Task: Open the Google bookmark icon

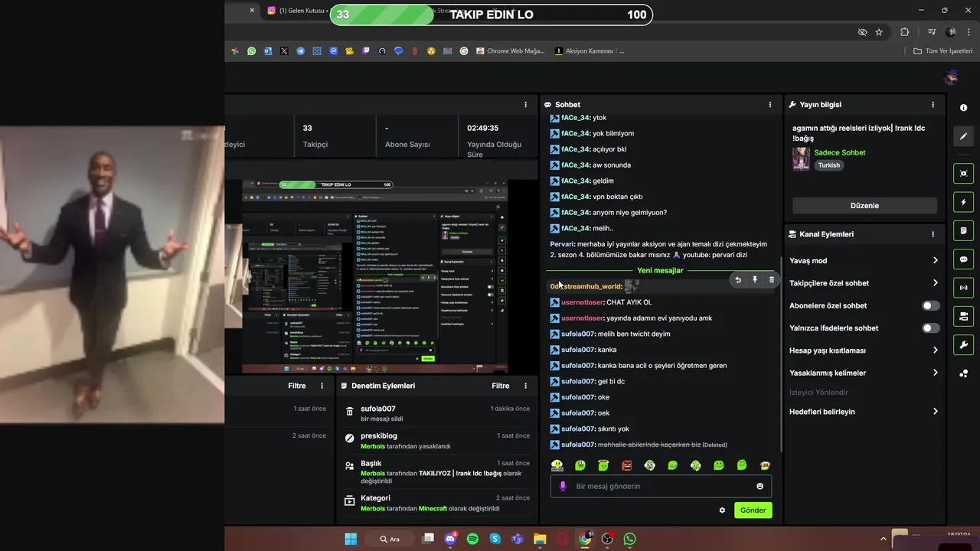Action: click(464, 51)
